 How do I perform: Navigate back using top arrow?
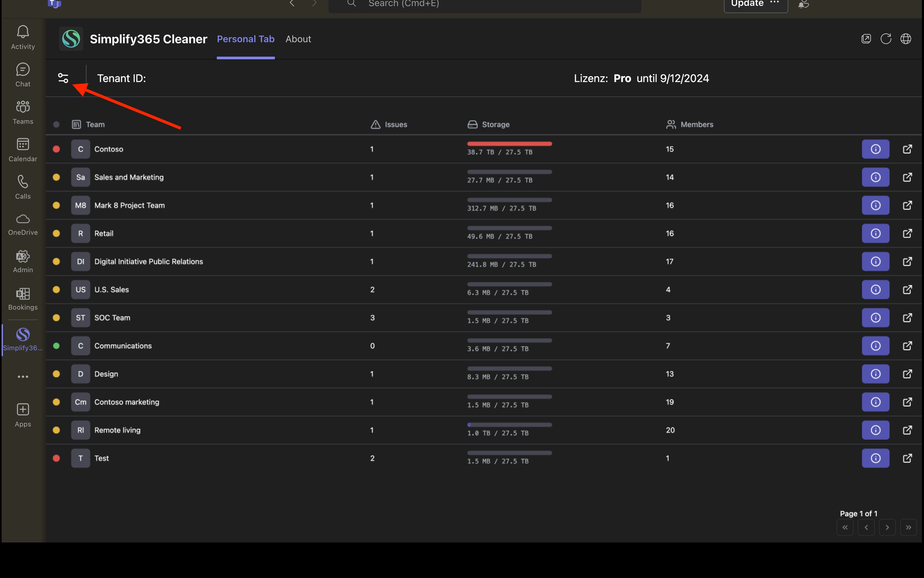pos(292,4)
